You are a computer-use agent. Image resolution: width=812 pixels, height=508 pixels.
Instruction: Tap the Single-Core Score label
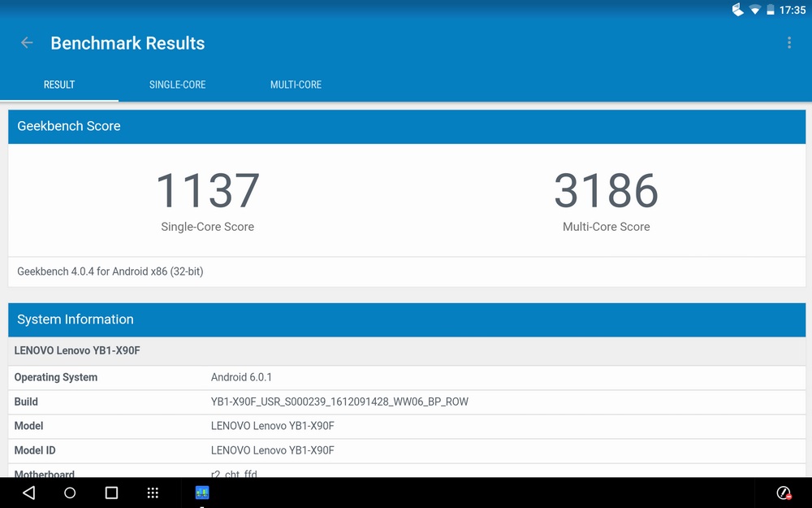pyautogui.click(x=208, y=227)
